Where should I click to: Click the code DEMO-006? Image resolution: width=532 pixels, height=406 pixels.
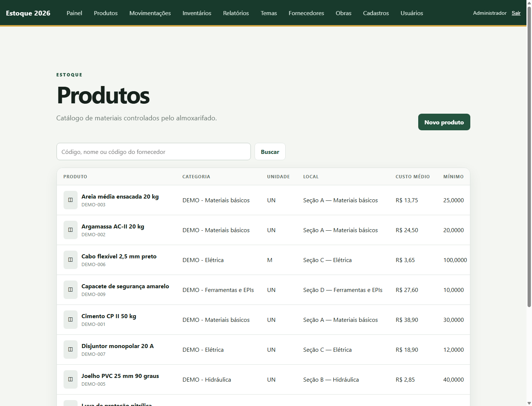[93, 265]
